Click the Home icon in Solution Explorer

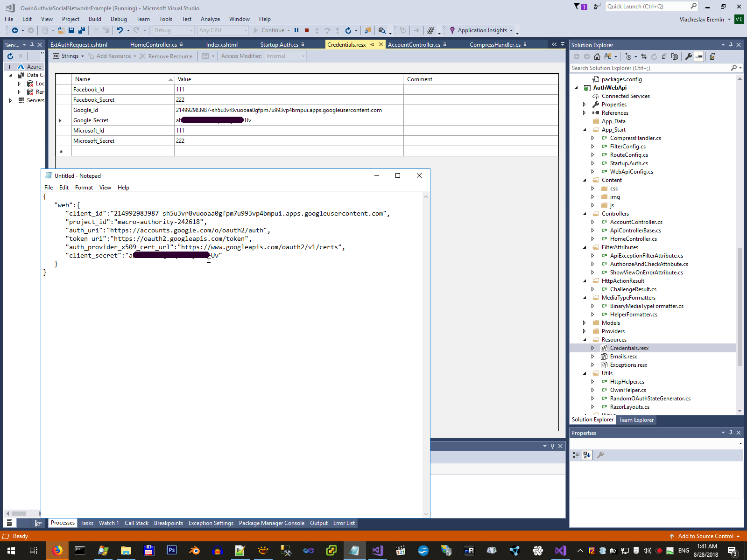[x=597, y=56]
